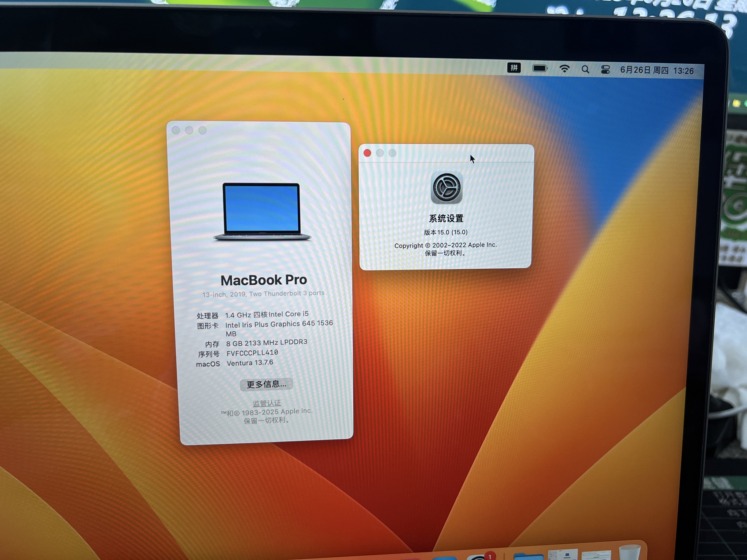The width and height of the screenshot is (747, 560).
Task: Click the 处理器 label
Action: tap(207, 316)
